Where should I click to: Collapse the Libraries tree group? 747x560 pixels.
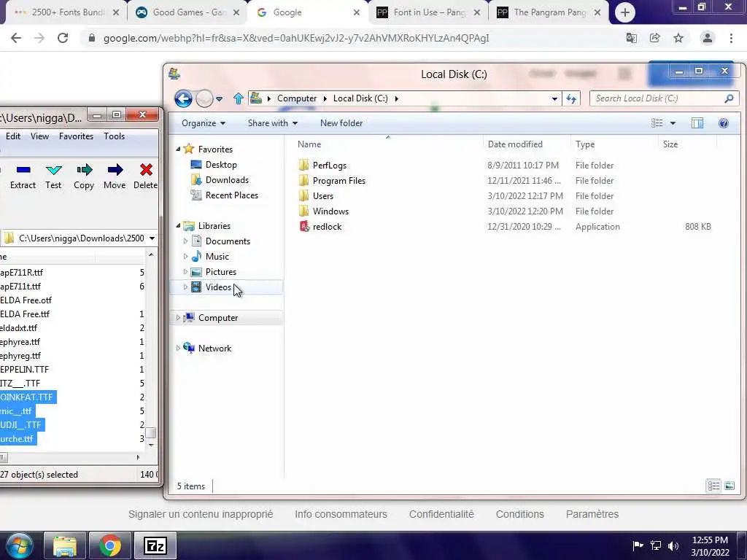coord(178,226)
